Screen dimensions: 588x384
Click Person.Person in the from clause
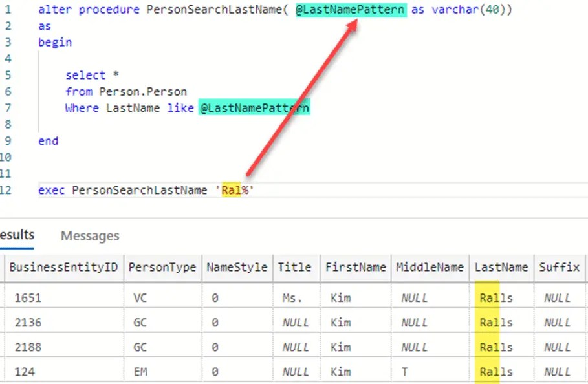[143, 91]
